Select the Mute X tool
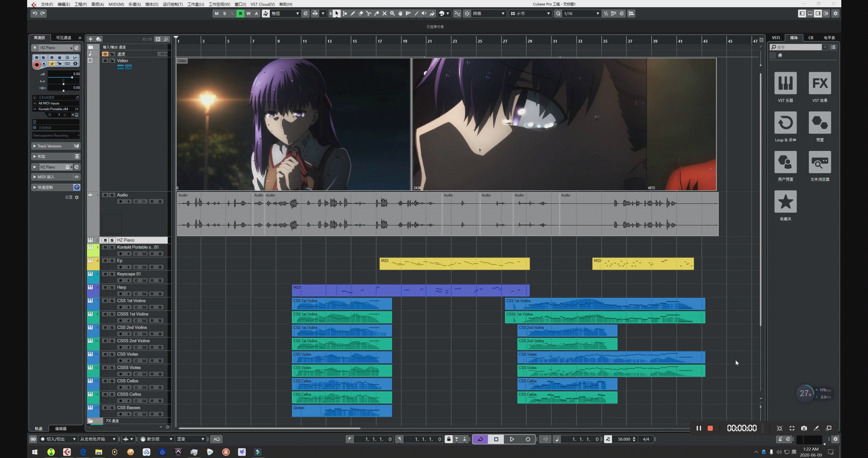This screenshot has height=458, width=868. pyautogui.click(x=384, y=14)
